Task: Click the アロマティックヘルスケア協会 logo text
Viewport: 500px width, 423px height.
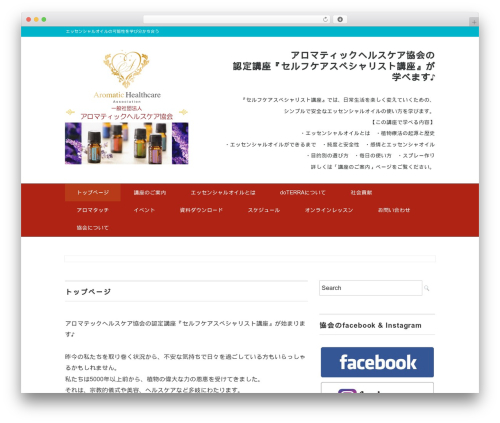Action: click(127, 116)
